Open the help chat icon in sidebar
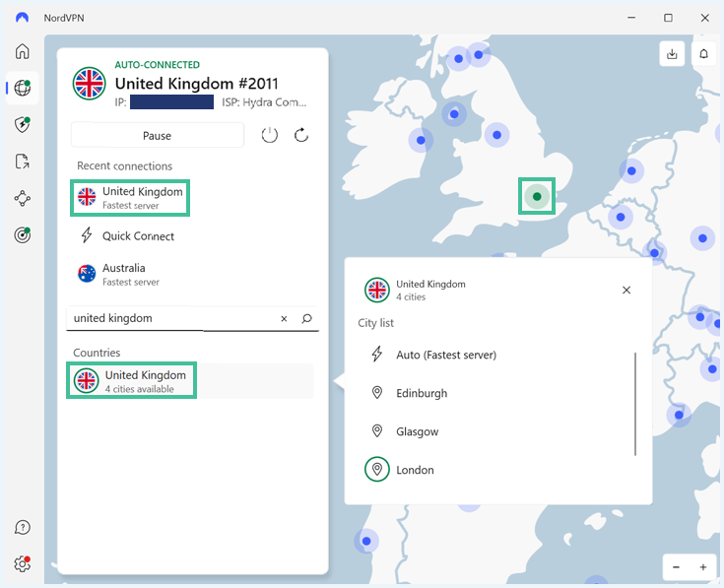This screenshot has width=724, height=588. 22,527
